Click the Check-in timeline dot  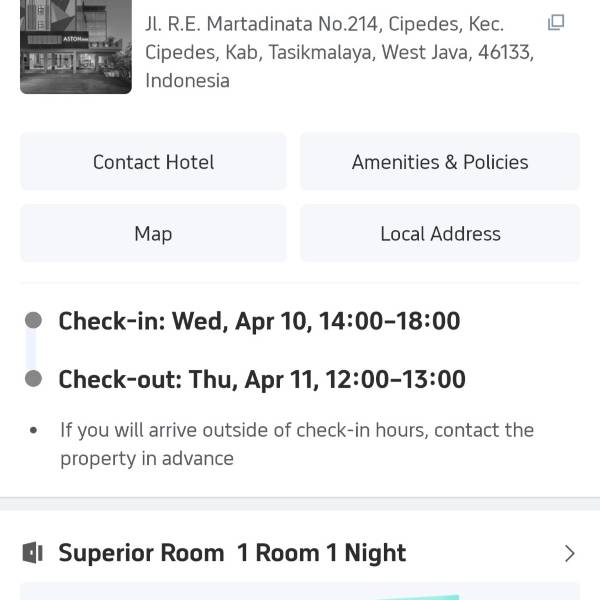point(33,320)
